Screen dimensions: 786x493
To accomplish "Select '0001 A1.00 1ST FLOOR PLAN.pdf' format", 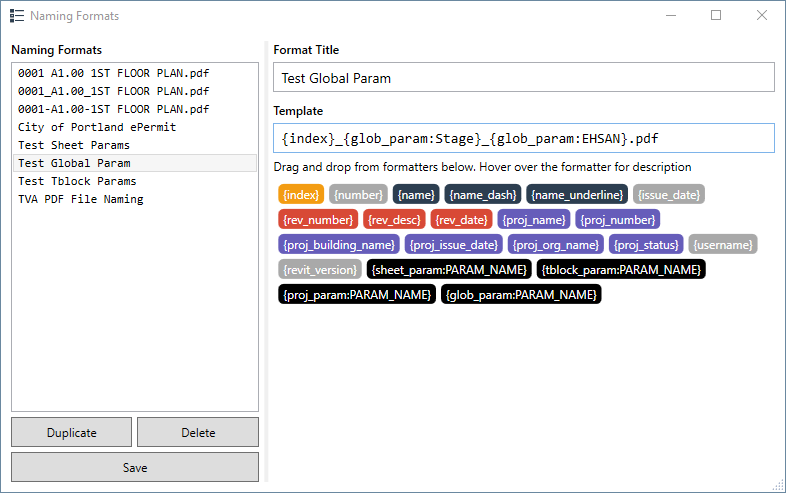I will pos(135,73).
